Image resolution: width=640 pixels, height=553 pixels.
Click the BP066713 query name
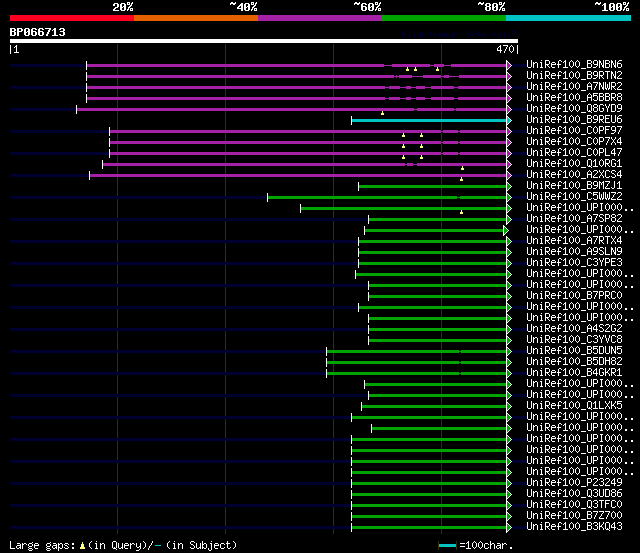tap(38, 32)
